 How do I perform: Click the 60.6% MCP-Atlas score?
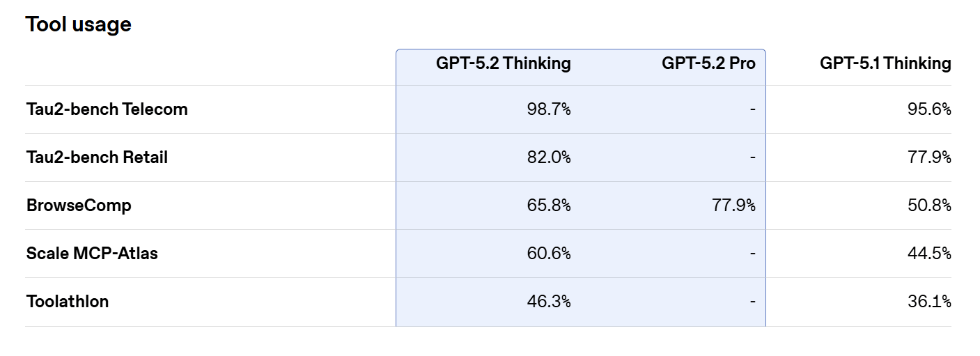pyautogui.click(x=549, y=254)
